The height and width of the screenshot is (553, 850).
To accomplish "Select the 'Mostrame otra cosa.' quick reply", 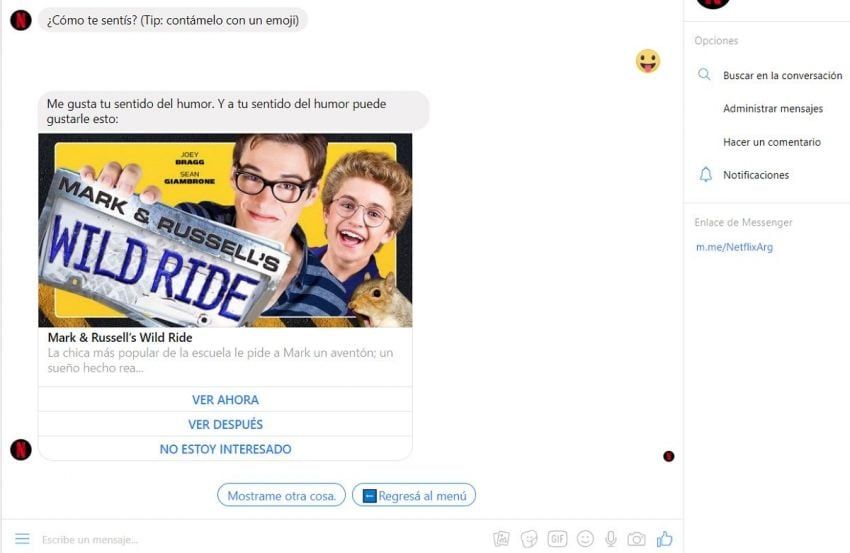I will point(281,496).
